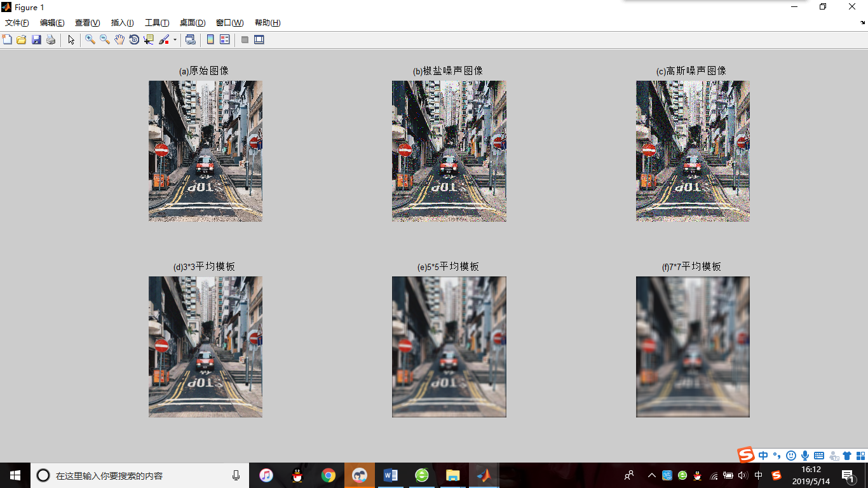868x488 pixels.
Task: Save the figure using the floppy disk icon
Action: tap(36, 40)
